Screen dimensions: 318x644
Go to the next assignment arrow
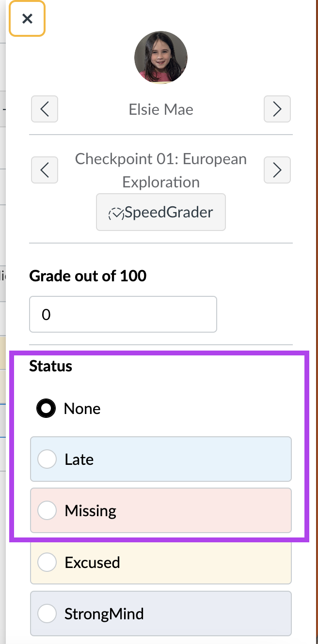[x=277, y=170]
